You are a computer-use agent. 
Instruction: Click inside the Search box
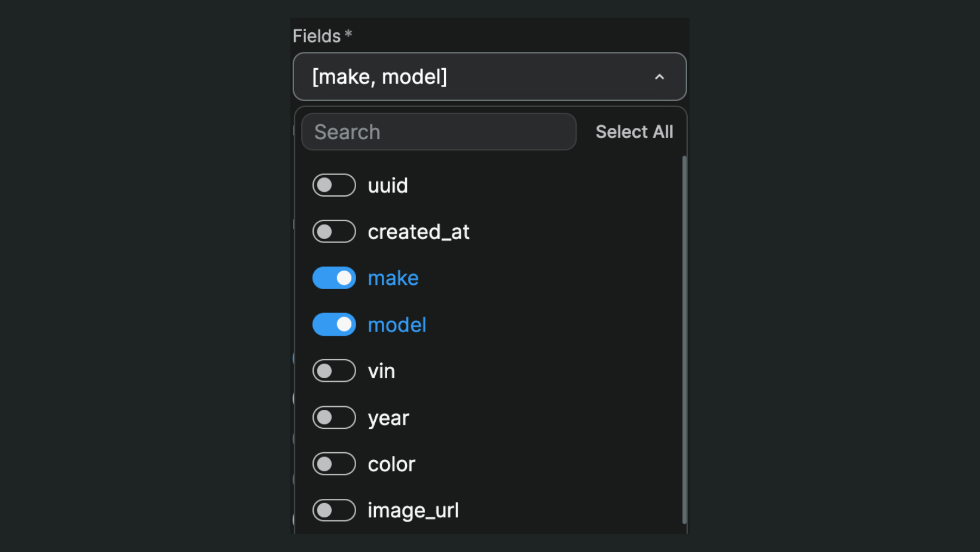pyautogui.click(x=438, y=131)
